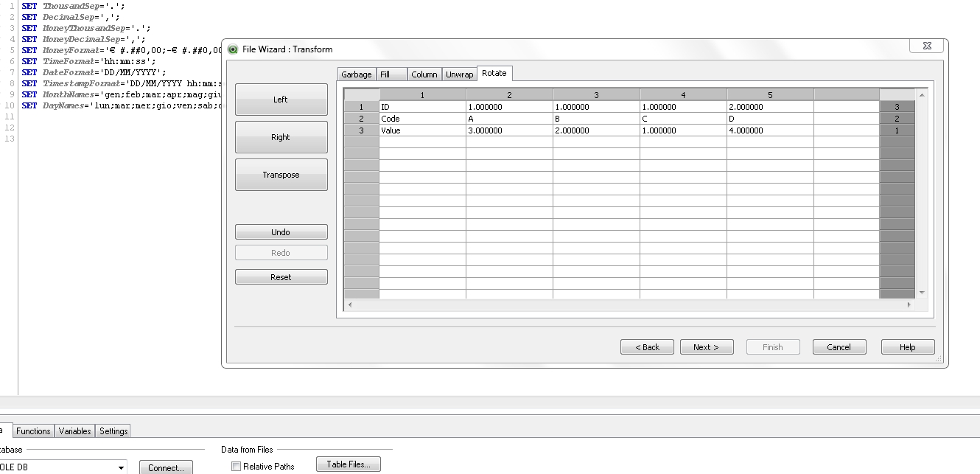Viewport: 980px width, 474px height.
Task: Select the 'Code' cell in the table
Action: (x=422, y=119)
